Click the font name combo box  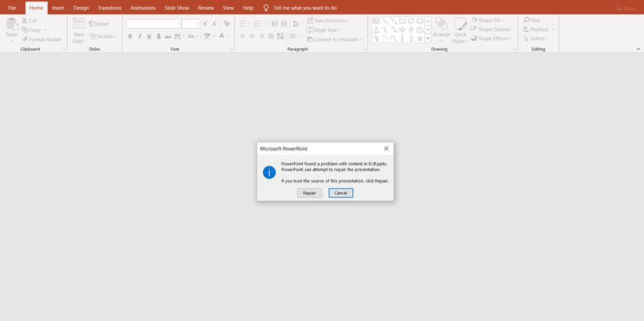[153, 24]
